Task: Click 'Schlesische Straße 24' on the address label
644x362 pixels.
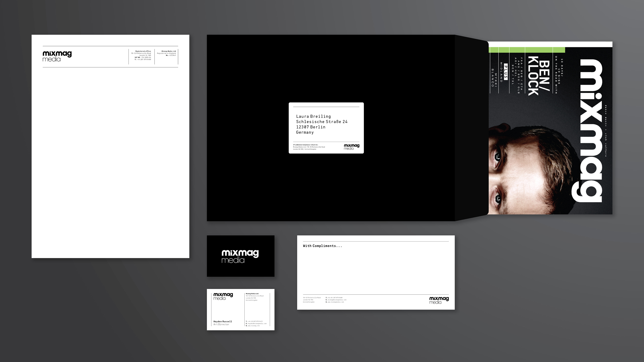Action: click(x=322, y=122)
